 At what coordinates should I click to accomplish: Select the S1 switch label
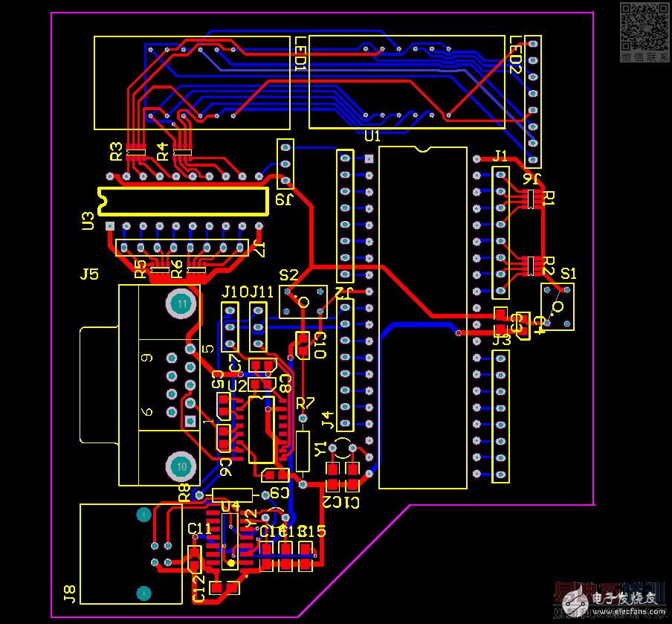[x=568, y=274]
